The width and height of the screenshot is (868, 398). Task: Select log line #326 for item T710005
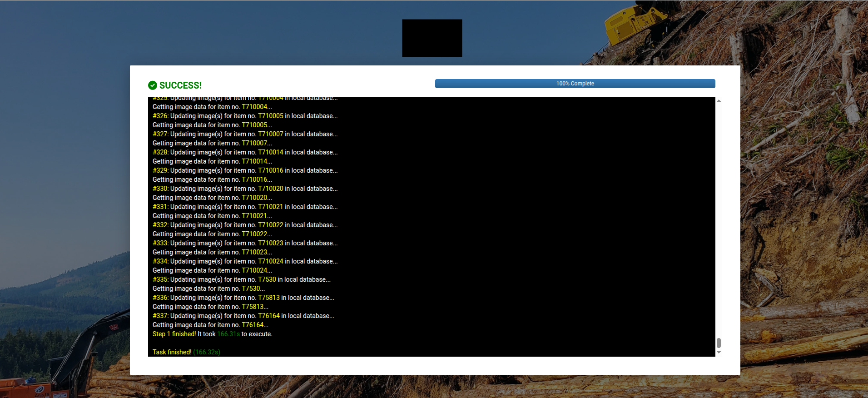pos(245,116)
